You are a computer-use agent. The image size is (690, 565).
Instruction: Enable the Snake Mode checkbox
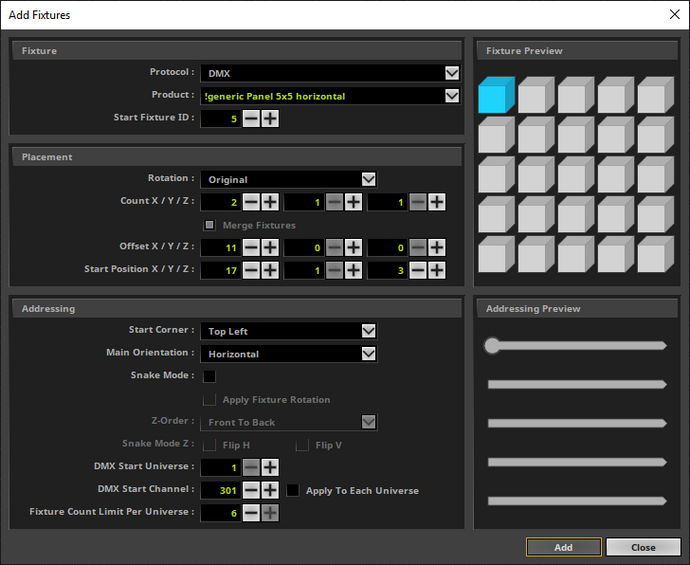coord(209,376)
